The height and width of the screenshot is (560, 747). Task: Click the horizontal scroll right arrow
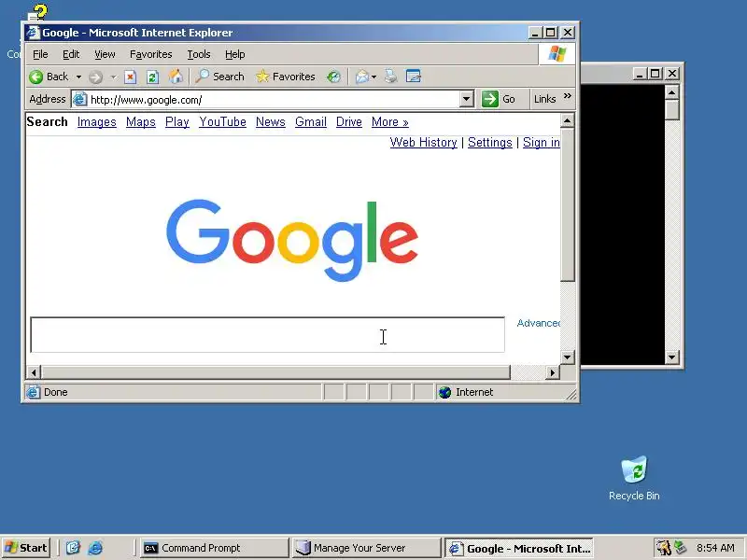coord(552,372)
